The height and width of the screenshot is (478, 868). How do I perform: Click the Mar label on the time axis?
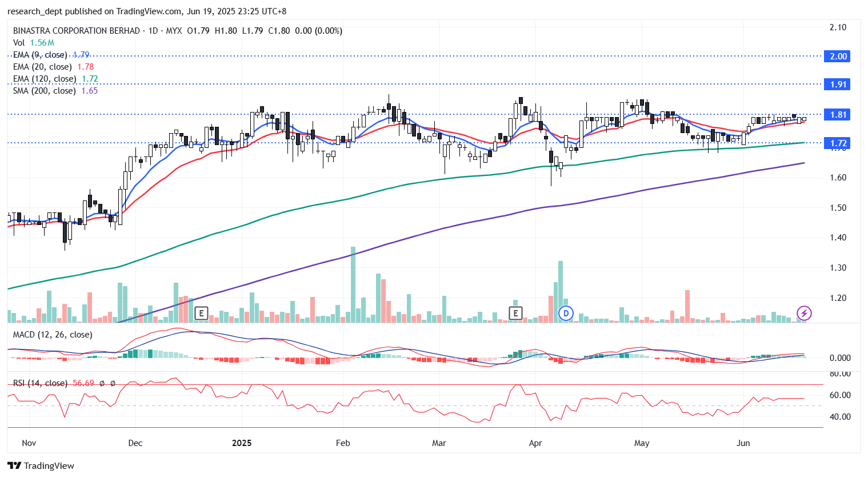[439, 443]
